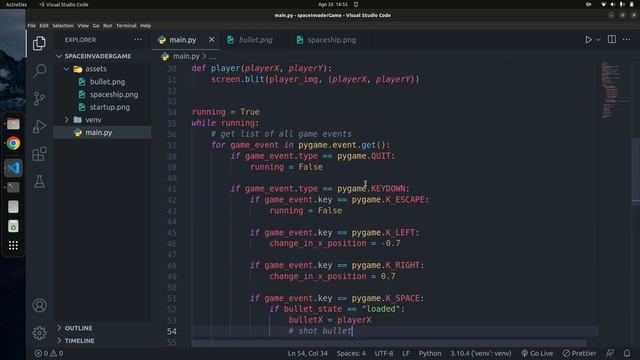Click line number 54 in gutter
640x360 pixels.
(171, 331)
